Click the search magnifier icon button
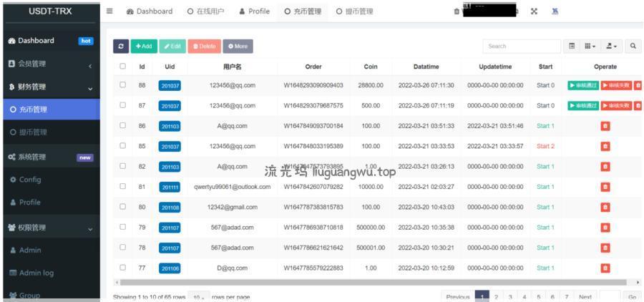 pyautogui.click(x=633, y=47)
